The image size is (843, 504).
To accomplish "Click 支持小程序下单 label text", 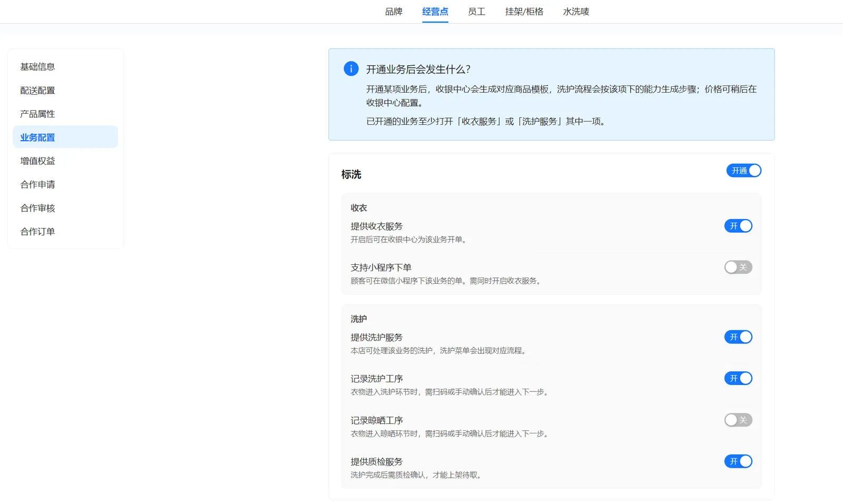I will point(381,267).
